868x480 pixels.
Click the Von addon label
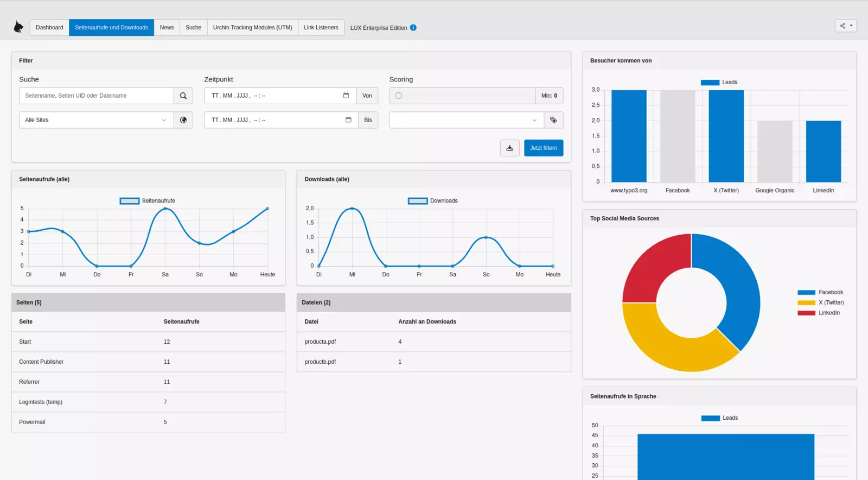(x=367, y=96)
